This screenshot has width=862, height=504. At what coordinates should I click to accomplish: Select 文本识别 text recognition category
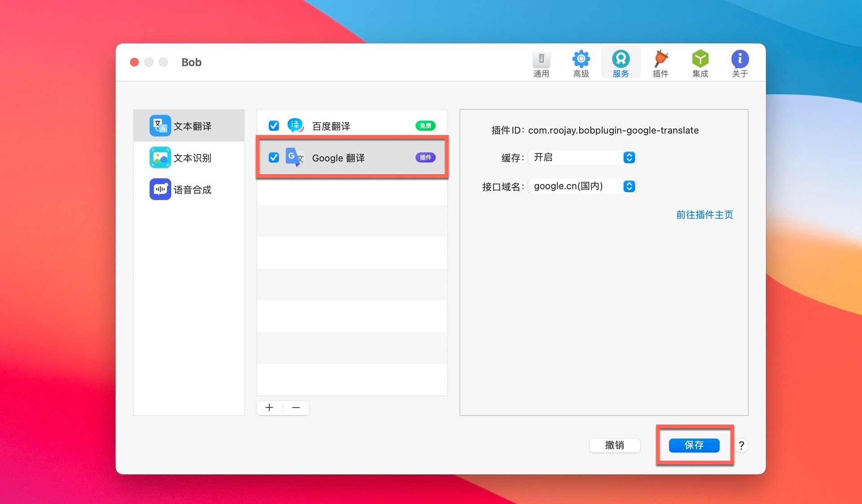[x=189, y=158]
